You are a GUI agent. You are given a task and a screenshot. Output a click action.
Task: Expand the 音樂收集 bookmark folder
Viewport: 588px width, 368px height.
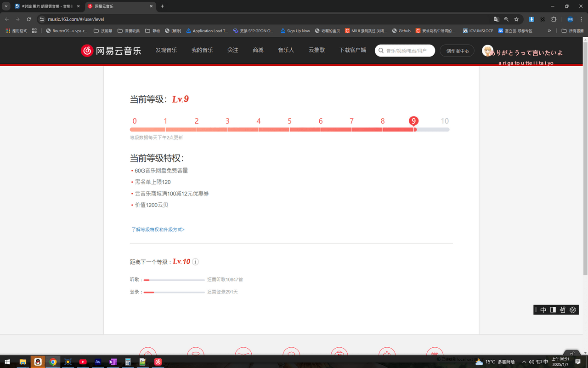129,31
